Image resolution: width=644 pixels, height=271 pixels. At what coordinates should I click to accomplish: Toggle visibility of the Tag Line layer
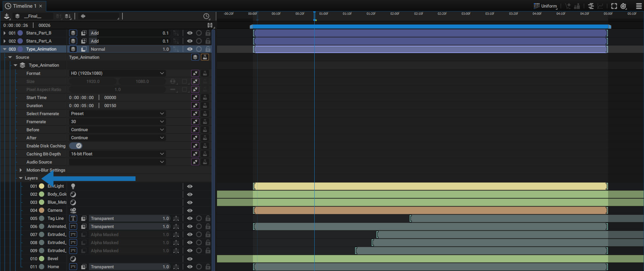(190, 218)
